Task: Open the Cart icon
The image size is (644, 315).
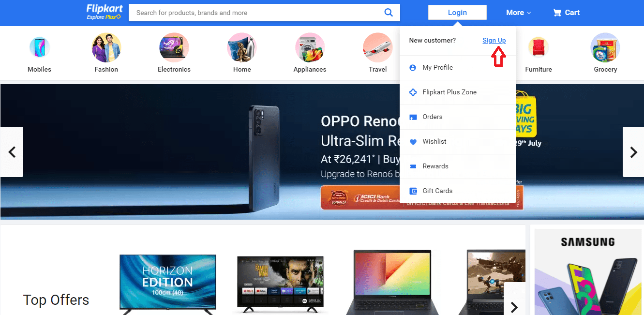Action: 557,13
